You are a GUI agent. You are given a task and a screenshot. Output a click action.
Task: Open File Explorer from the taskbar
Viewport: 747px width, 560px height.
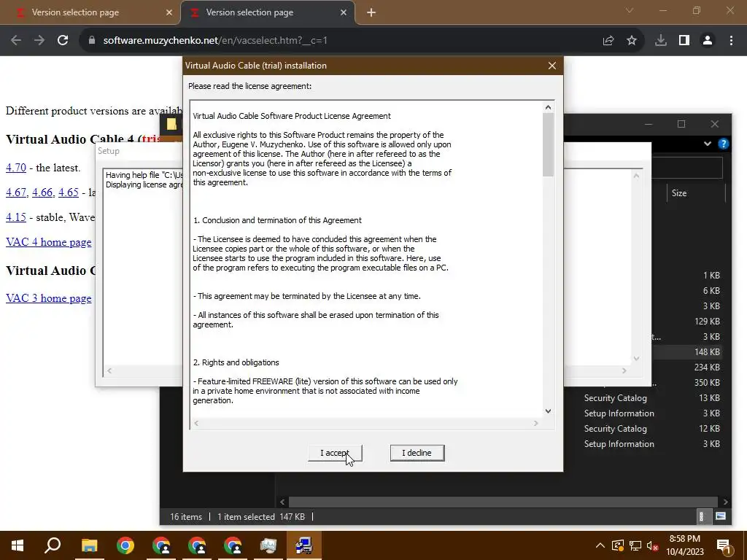tap(89, 545)
